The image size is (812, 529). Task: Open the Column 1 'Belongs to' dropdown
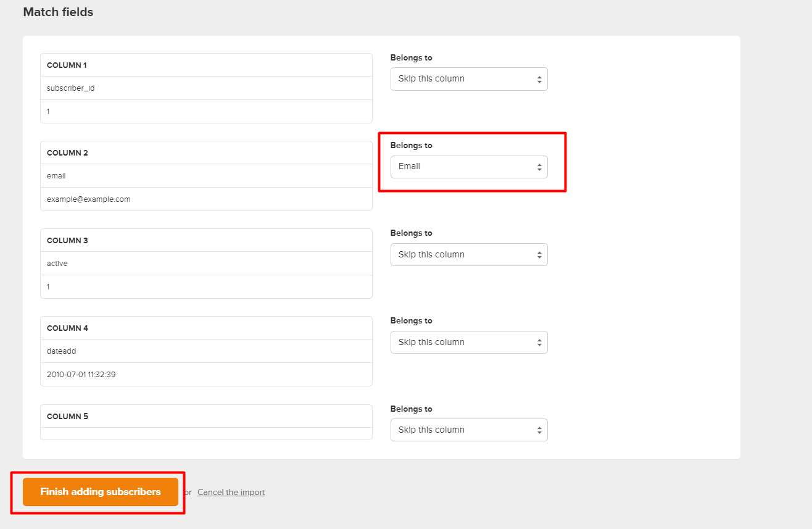tap(468, 79)
